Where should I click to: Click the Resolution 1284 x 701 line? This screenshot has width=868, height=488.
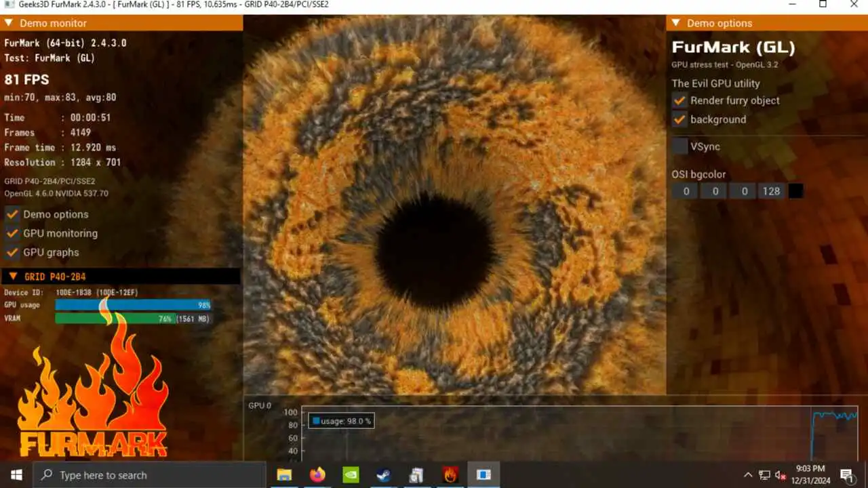(62, 162)
